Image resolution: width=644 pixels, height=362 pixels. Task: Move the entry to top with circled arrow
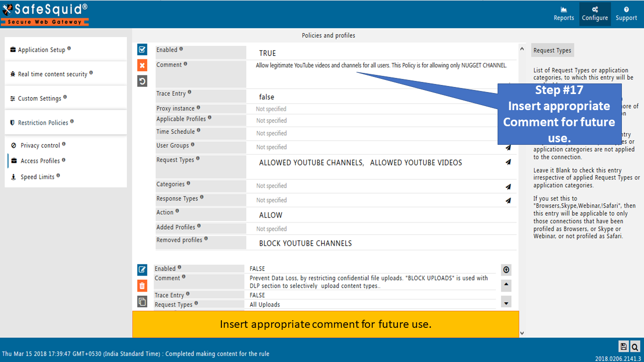506,270
